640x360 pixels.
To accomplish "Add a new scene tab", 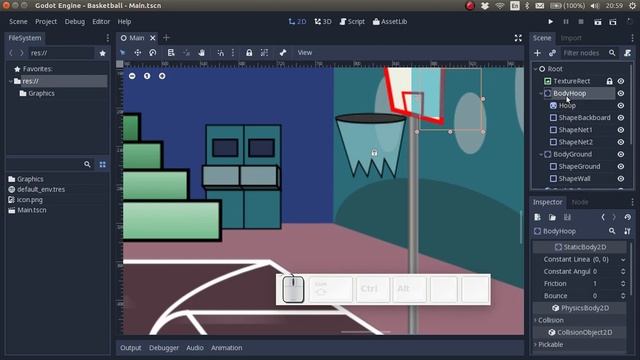I will [x=166, y=38].
